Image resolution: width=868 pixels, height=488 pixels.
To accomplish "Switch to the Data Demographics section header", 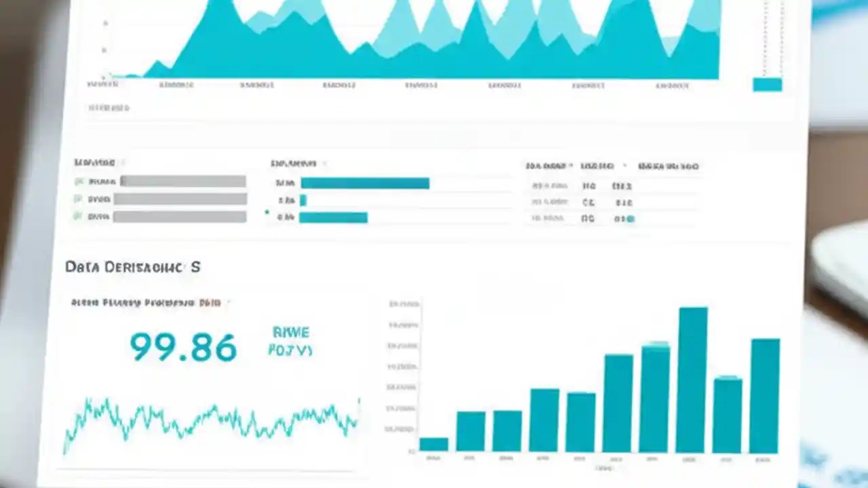I will (x=132, y=267).
